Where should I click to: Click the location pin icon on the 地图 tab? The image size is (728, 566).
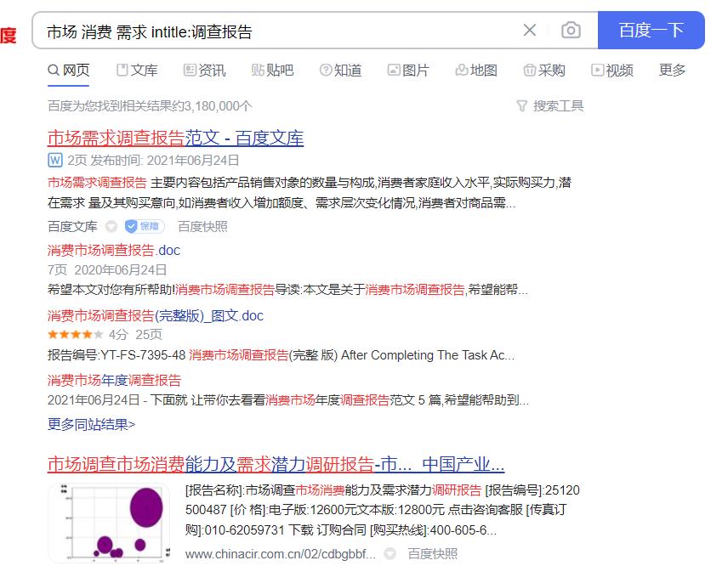coord(462,71)
